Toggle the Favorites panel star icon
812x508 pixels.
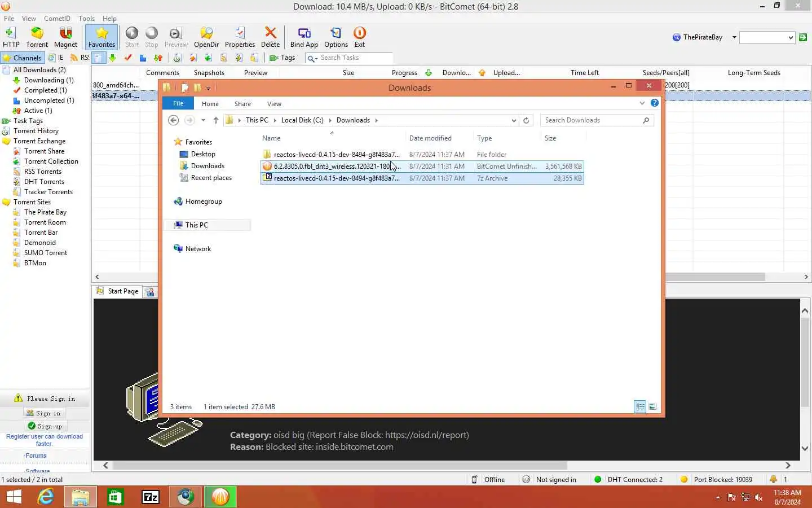coord(101,37)
